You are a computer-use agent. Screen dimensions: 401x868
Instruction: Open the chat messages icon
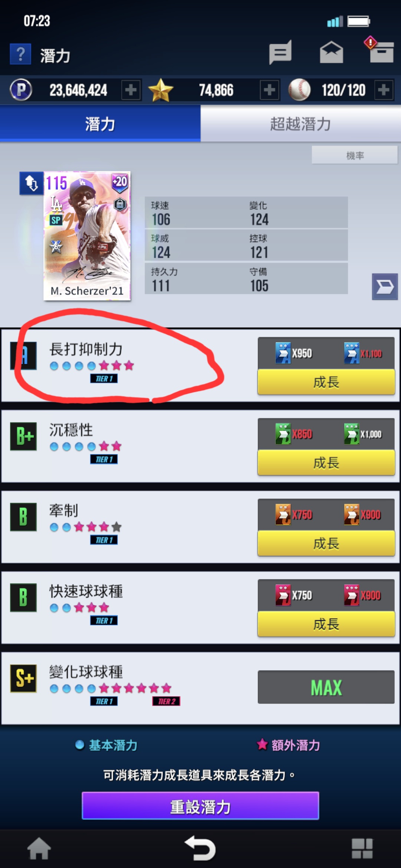coord(280,52)
